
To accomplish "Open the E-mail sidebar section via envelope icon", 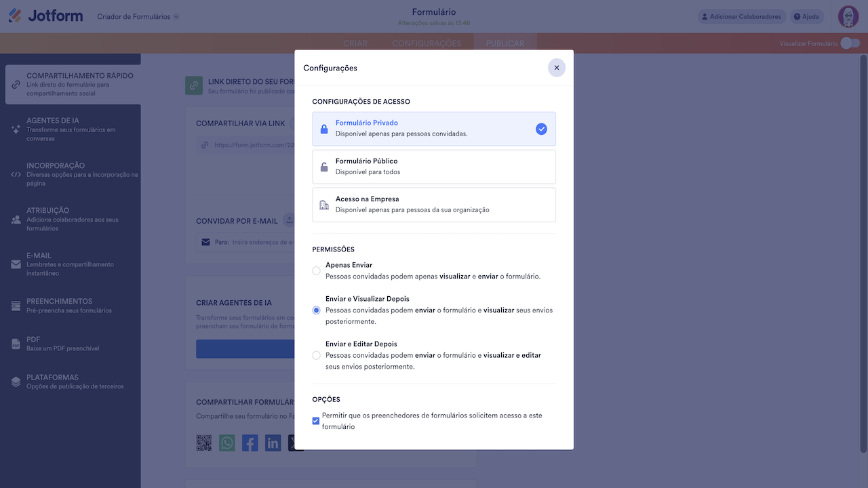I will (x=16, y=264).
